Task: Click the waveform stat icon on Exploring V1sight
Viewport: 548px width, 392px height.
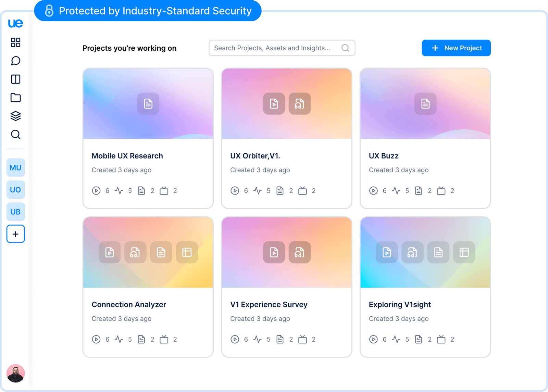Action: point(396,339)
